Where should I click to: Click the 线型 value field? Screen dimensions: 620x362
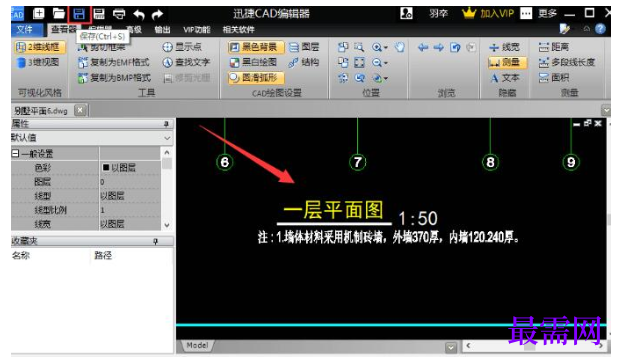pos(130,196)
